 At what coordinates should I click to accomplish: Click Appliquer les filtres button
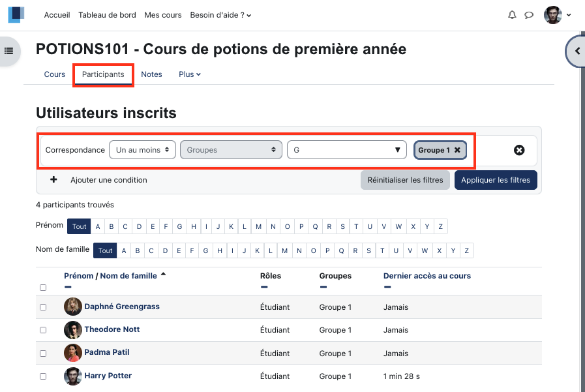(496, 180)
